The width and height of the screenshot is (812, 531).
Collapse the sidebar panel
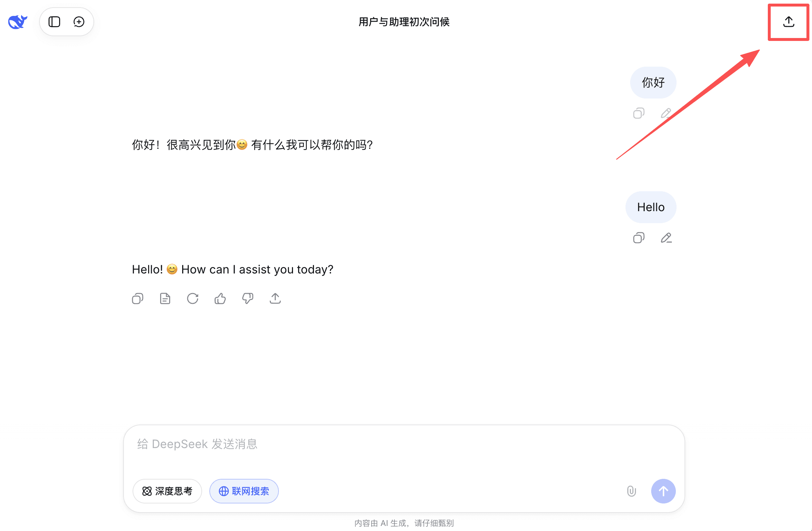point(54,22)
